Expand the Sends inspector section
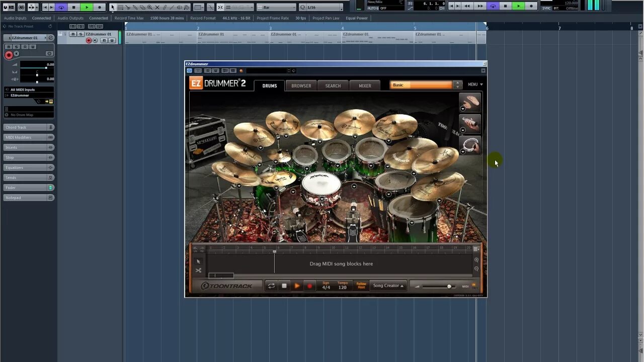This screenshot has height=362, width=644. coord(29,177)
